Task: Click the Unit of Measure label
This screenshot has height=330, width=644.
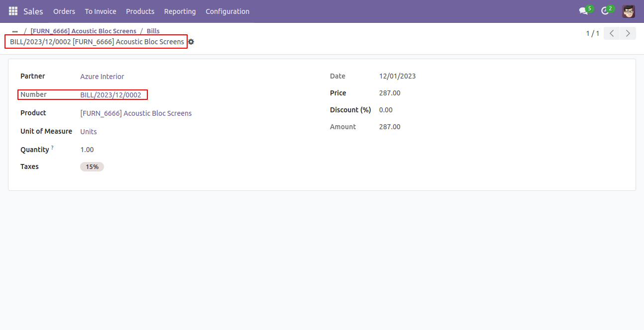Action: (x=46, y=131)
